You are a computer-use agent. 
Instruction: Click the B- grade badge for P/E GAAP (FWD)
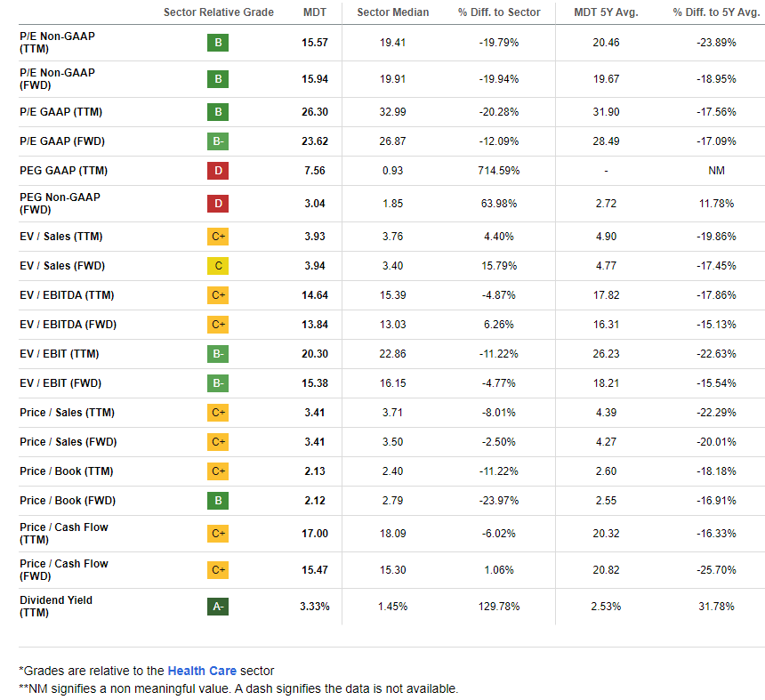(218, 141)
